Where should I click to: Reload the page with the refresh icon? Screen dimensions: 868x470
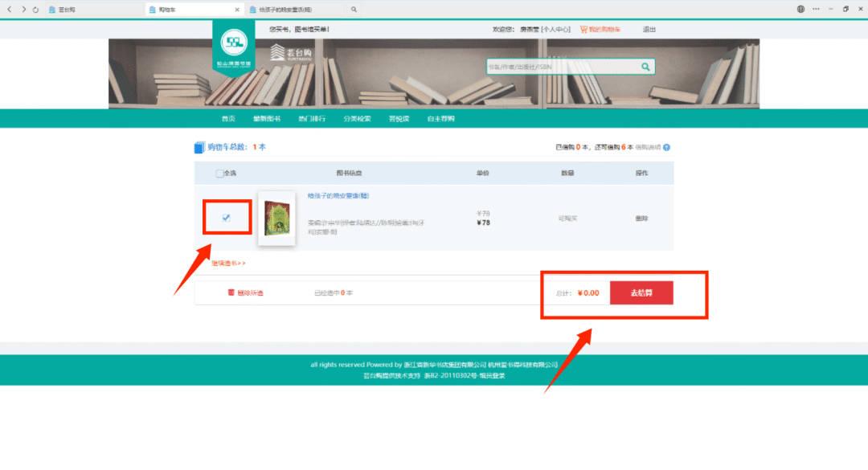click(35, 10)
